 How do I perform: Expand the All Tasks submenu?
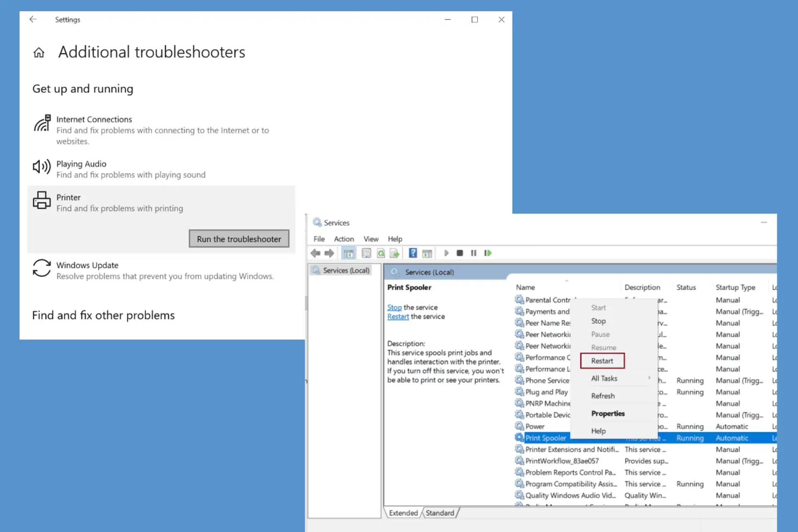tap(604, 378)
